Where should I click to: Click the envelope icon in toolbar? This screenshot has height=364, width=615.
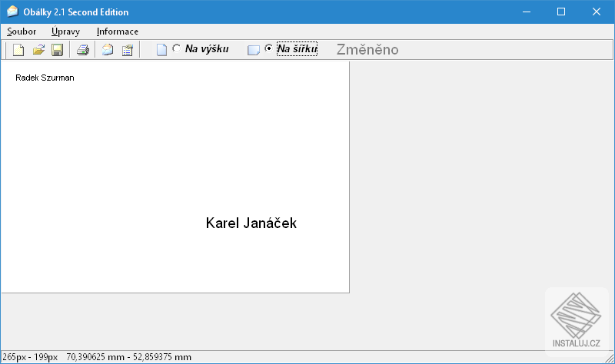108,50
